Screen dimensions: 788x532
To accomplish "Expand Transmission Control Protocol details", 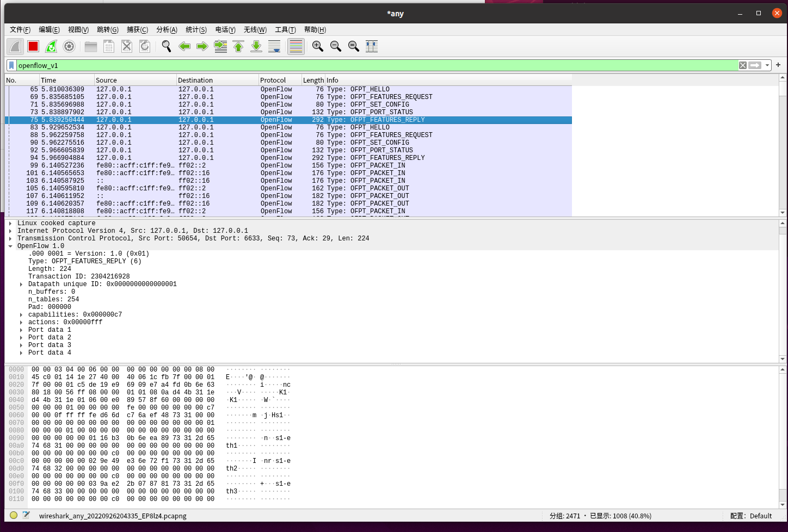I will [10, 238].
